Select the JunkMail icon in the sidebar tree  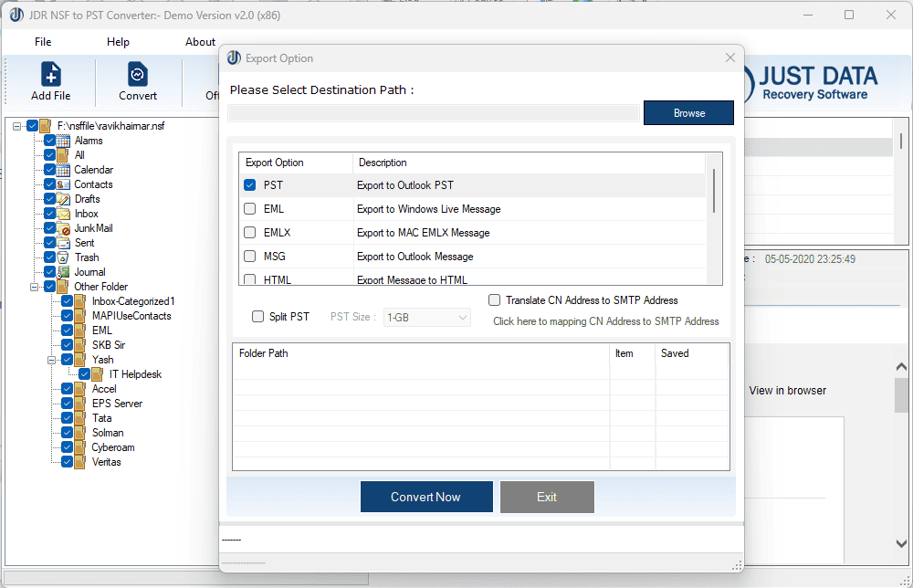point(64,228)
